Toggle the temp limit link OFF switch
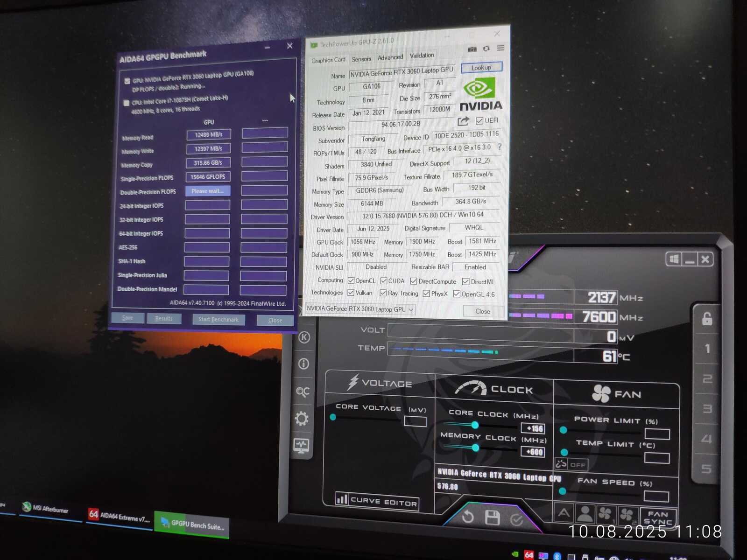Viewport: 747px width, 560px height. (x=571, y=464)
